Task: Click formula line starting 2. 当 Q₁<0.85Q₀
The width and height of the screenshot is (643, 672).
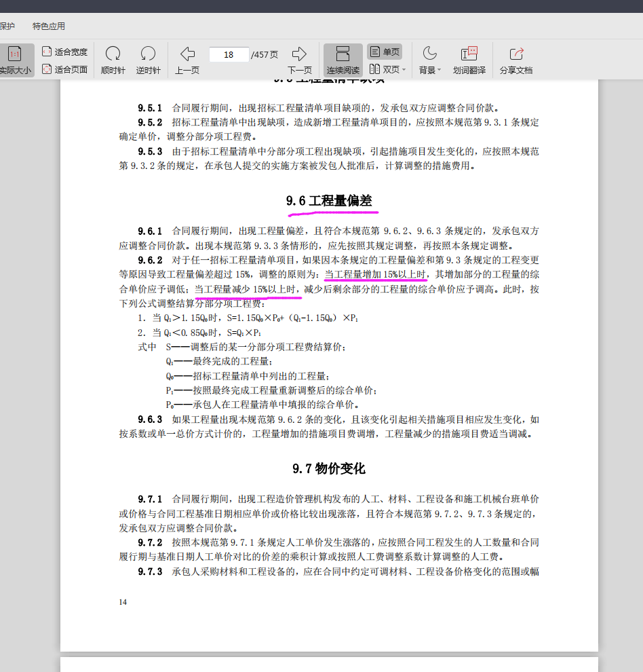Action: coord(199,333)
